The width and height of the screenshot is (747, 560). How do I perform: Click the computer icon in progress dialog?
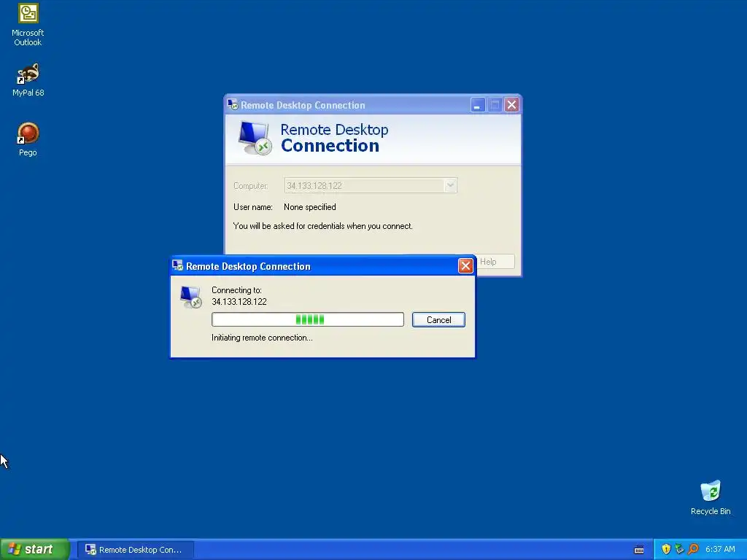click(x=191, y=297)
